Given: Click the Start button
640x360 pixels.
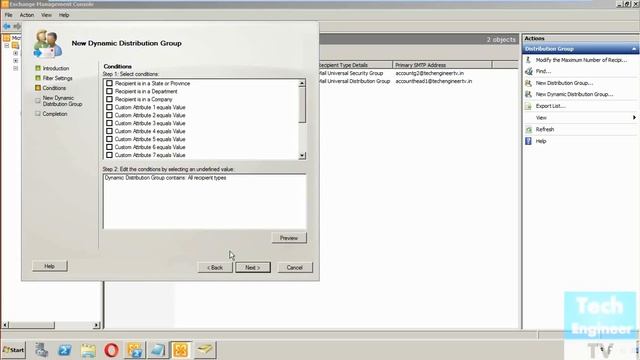Looking at the screenshot, I should (x=13, y=350).
